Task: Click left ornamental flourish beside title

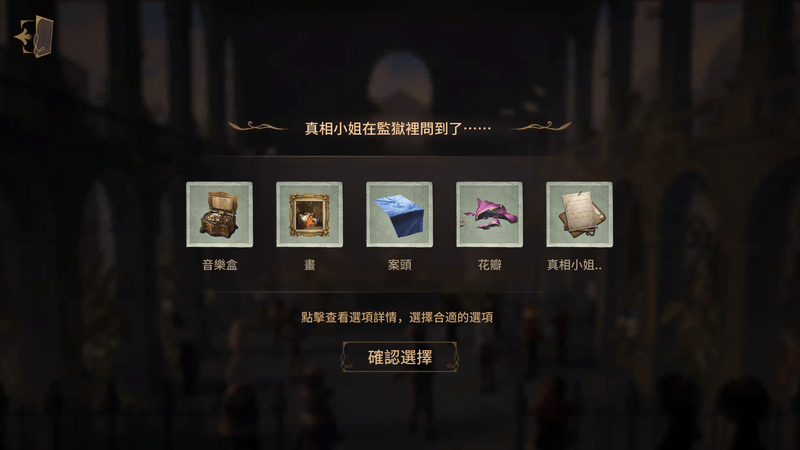Action: coord(258,126)
